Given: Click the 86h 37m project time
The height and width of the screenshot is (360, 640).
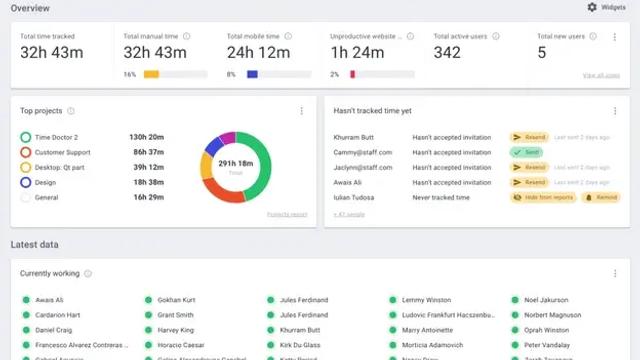Looking at the screenshot, I should pos(149,152).
